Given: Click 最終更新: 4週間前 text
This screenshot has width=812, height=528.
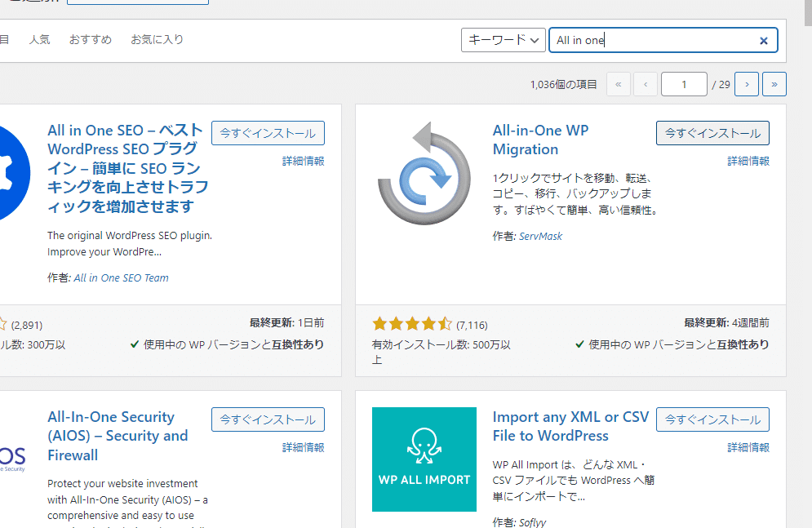Looking at the screenshot, I should coord(726,323).
